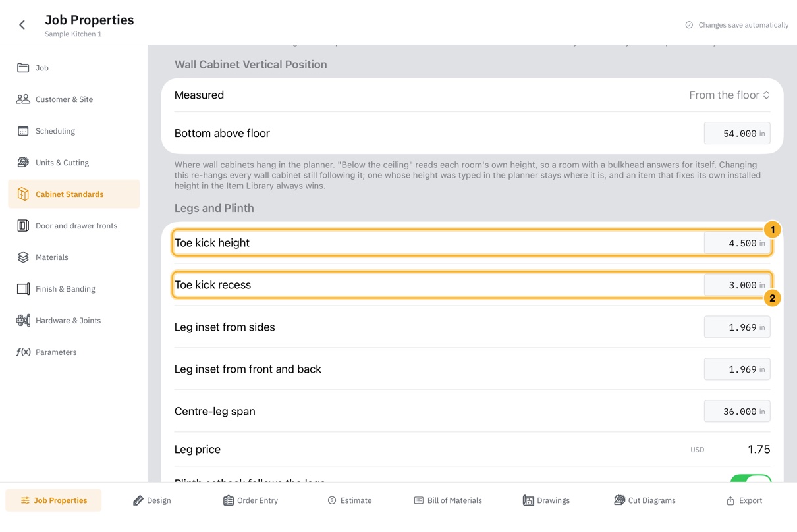Edit the Bottom above floor value field
Screen dimensions: 797x532
click(x=737, y=134)
